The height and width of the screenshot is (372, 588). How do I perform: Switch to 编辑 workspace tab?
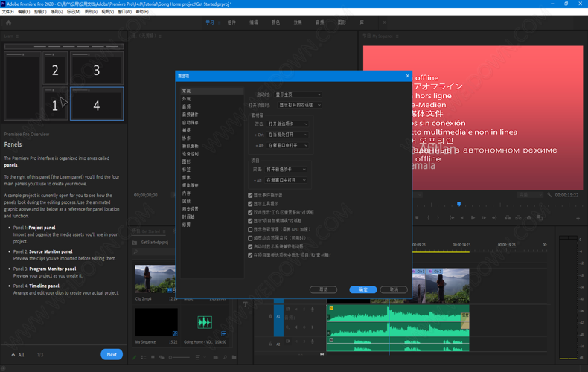[x=254, y=22]
